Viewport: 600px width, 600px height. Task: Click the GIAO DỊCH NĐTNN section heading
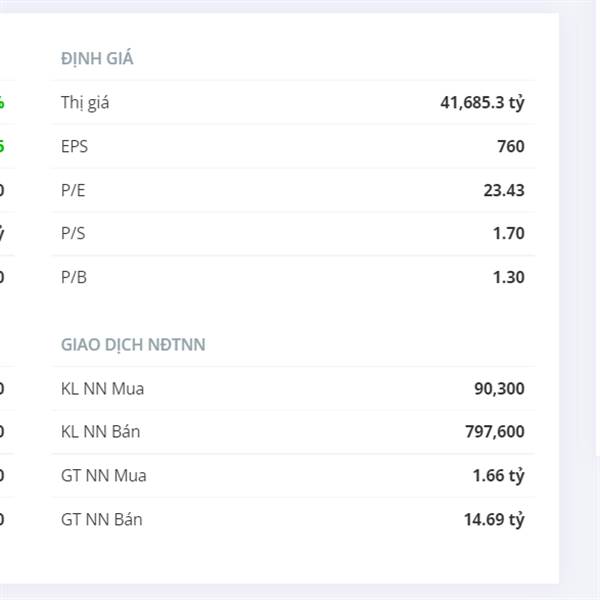(133, 345)
